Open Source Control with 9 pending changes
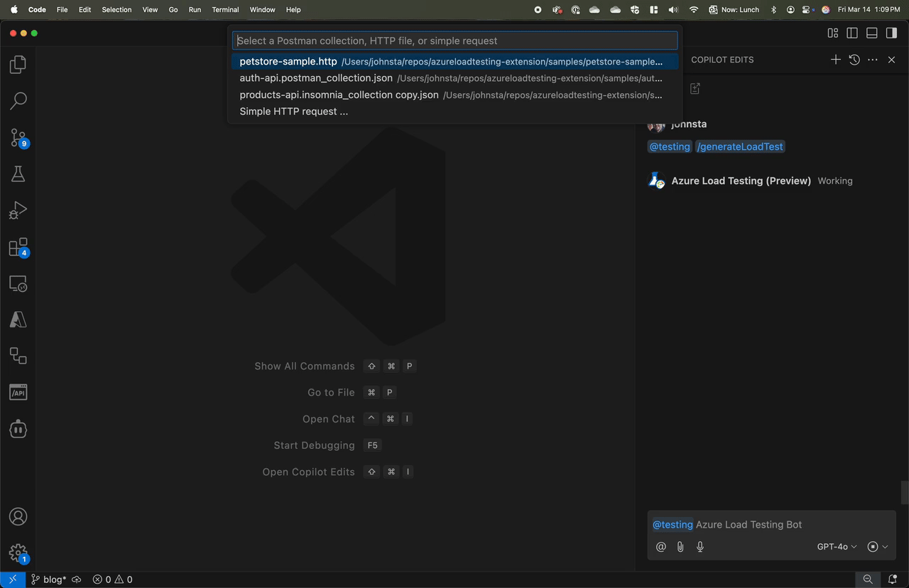The height and width of the screenshot is (588, 909). pos(18,138)
